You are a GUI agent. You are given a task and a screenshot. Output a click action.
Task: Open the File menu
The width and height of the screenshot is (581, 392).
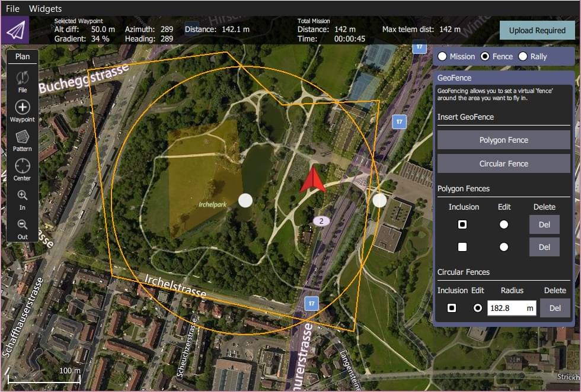click(x=12, y=8)
